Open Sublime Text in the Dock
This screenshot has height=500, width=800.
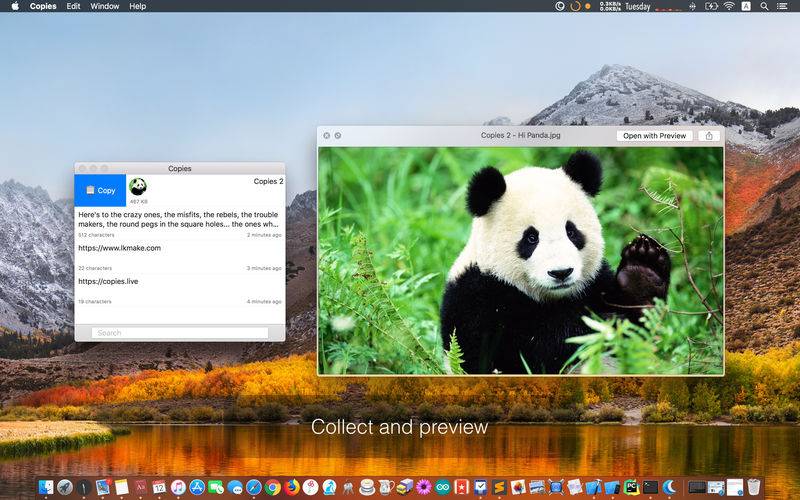(499, 487)
